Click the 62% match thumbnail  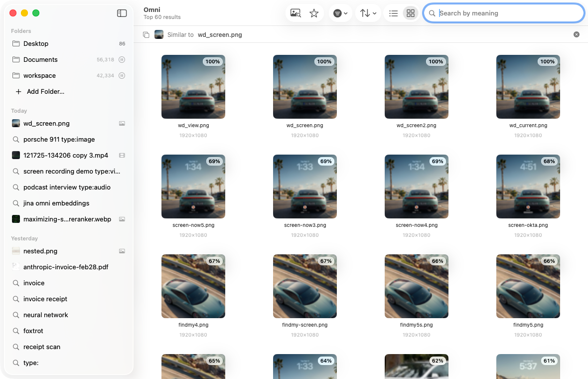click(x=416, y=367)
